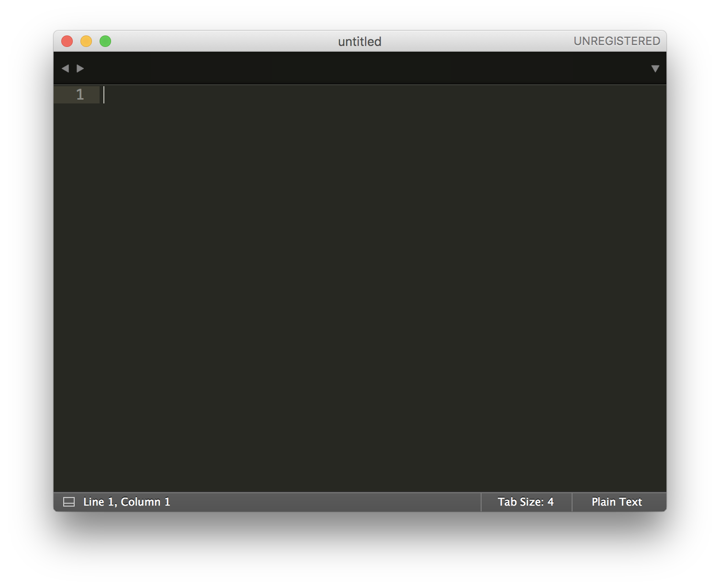Viewport: 720px width, 588px height.
Task: Close the window with the red button
Action: 67,41
